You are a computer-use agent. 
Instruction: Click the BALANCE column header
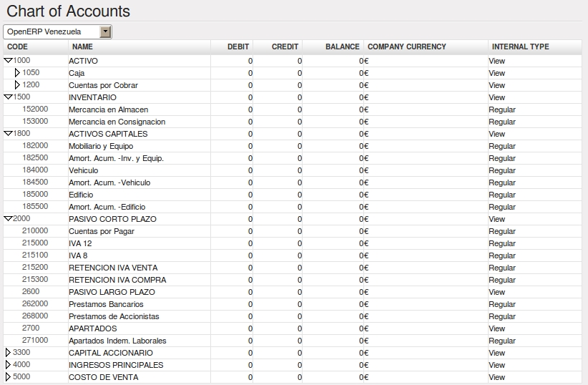pyautogui.click(x=342, y=47)
